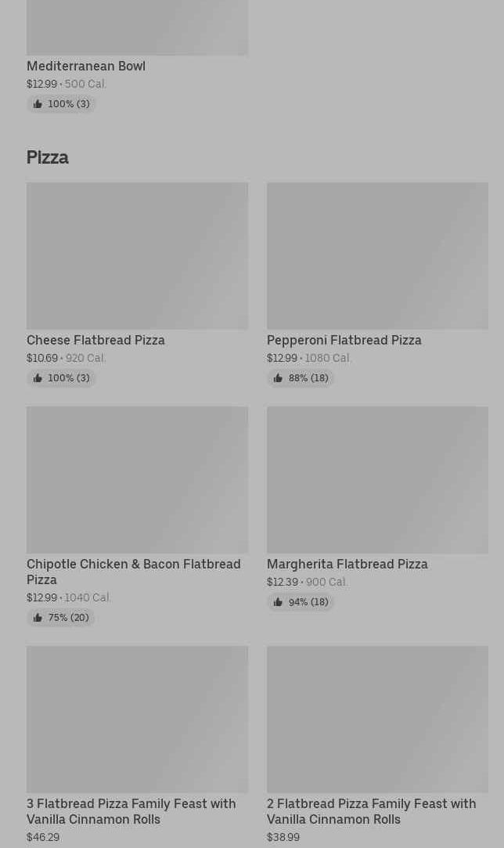Open the 2 Flatbread Pizza Family Feast image

pyautogui.click(x=377, y=719)
